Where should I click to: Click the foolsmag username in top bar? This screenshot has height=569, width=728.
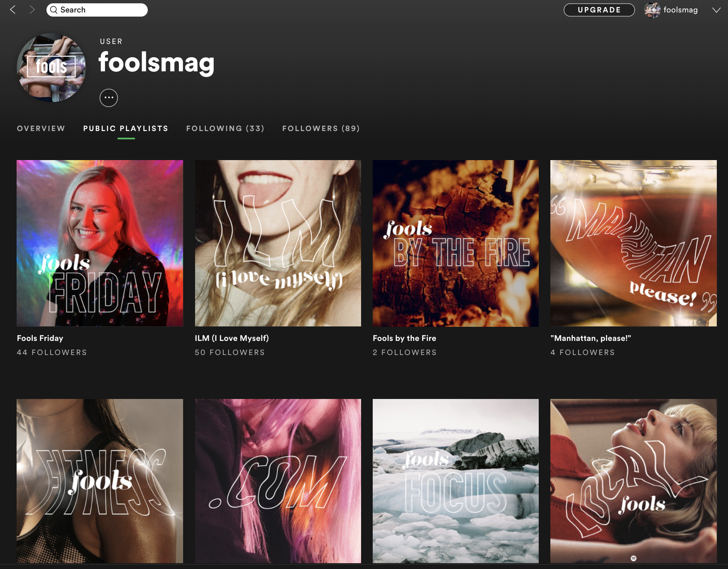(681, 10)
